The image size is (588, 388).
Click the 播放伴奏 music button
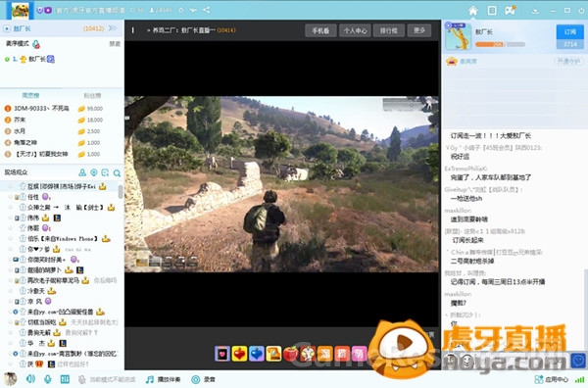pos(163,380)
